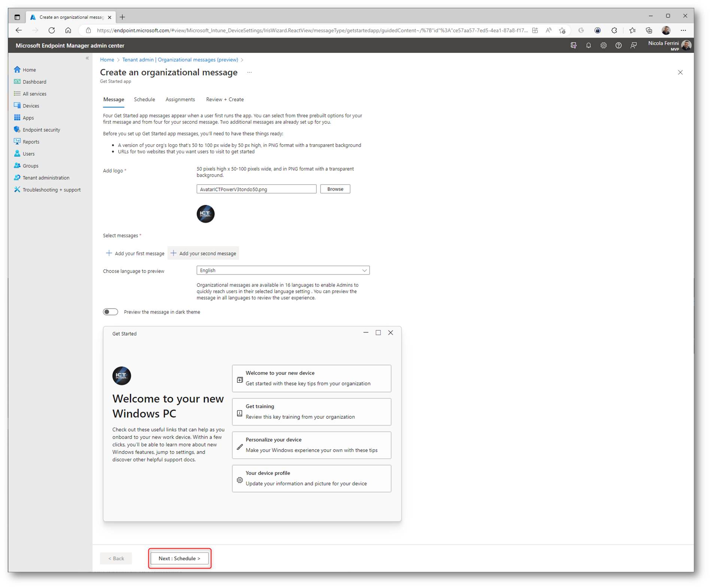
Task: Go back in the browser
Action: pos(19,30)
